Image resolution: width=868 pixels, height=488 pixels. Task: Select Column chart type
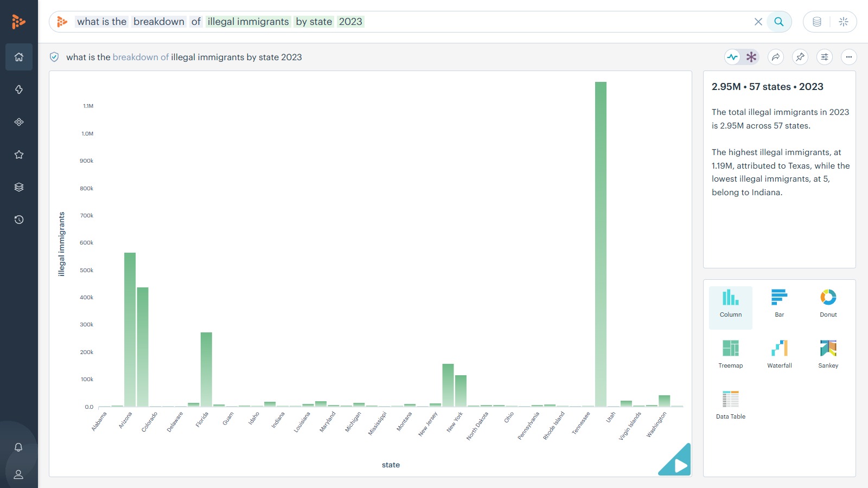731,307
